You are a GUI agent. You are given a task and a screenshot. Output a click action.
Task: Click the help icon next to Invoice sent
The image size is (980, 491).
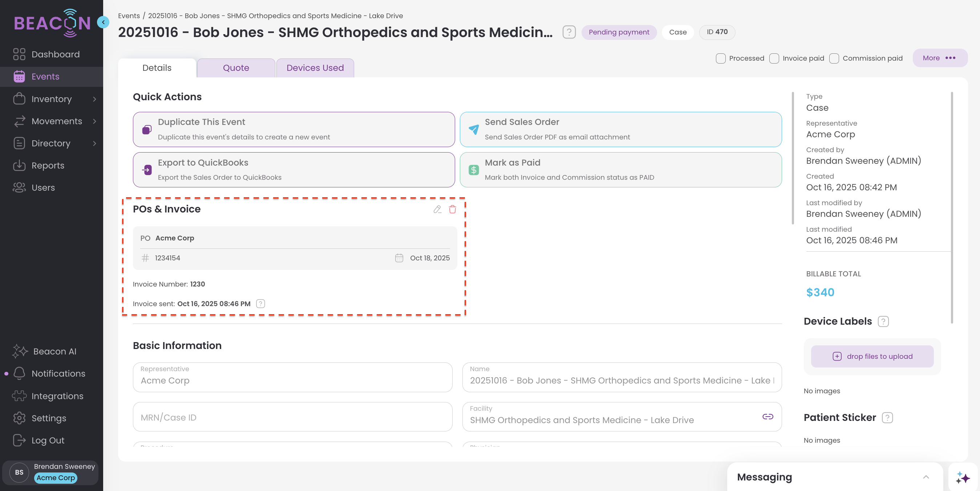260,304
